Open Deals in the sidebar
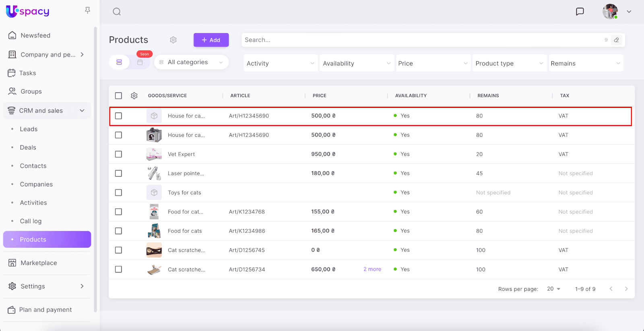The height and width of the screenshot is (331, 644). click(28, 147)
